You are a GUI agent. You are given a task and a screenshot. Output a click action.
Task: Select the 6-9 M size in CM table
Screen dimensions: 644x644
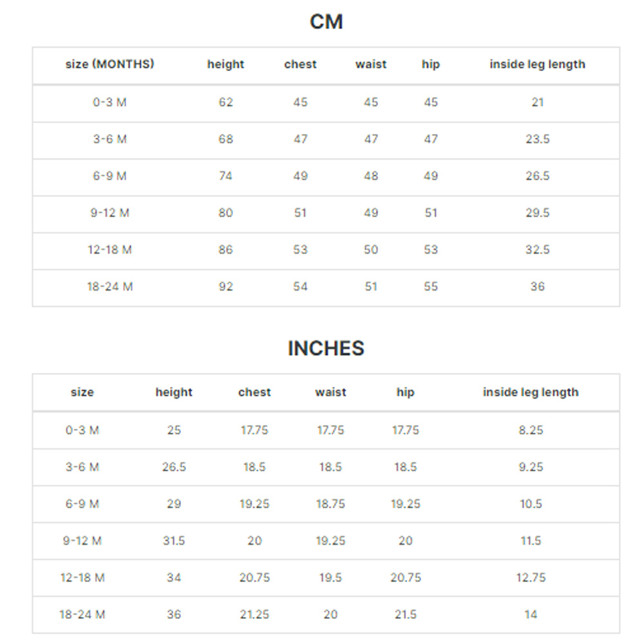109,176
